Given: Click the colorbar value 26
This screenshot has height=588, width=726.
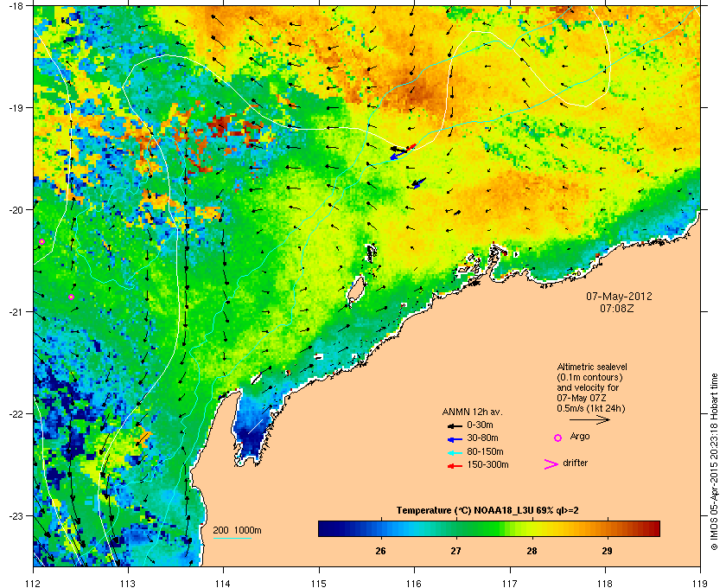Looking at the screenshot, I should click(x=380, y=551).
